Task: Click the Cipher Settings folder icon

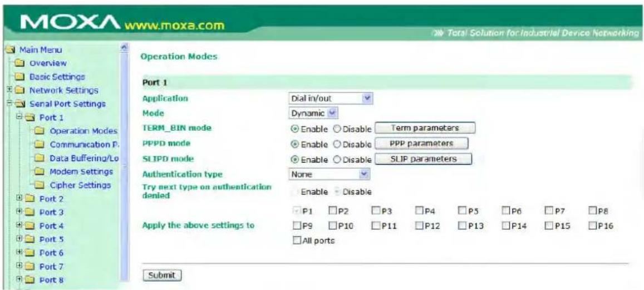Action: point(40,185)
